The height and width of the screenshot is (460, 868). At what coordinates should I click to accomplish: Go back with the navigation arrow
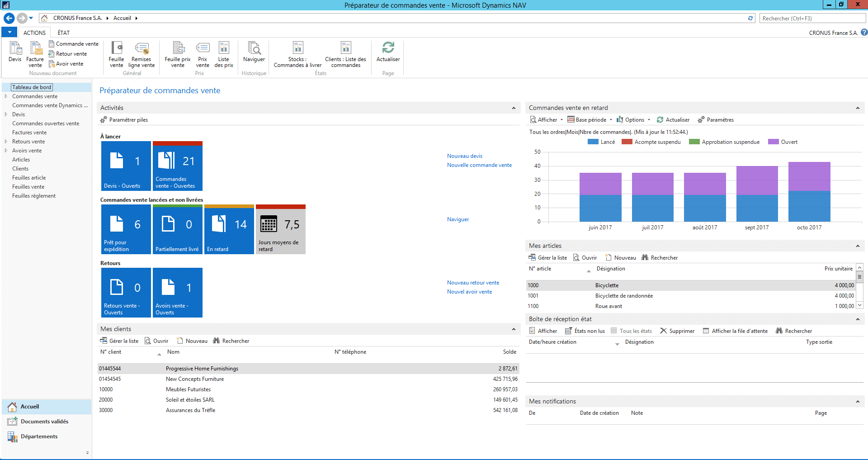9,18
